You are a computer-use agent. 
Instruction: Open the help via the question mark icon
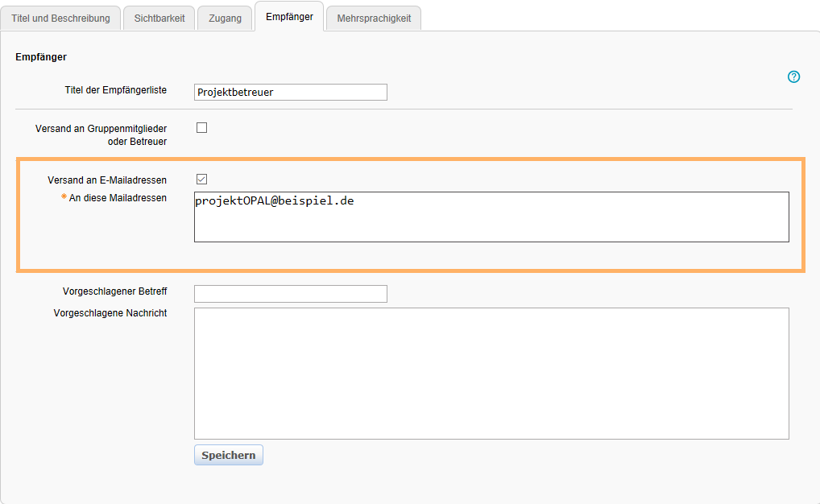pyautogui.click(x=793, y=76)
